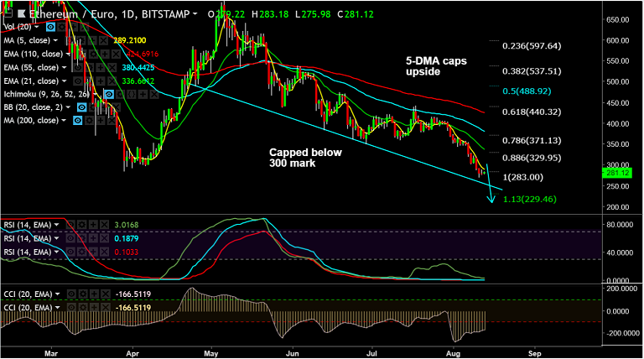644x359 pixels.
Task: Remove the first CCI (20, EMA) indicator
Action: tap(106, 294)
